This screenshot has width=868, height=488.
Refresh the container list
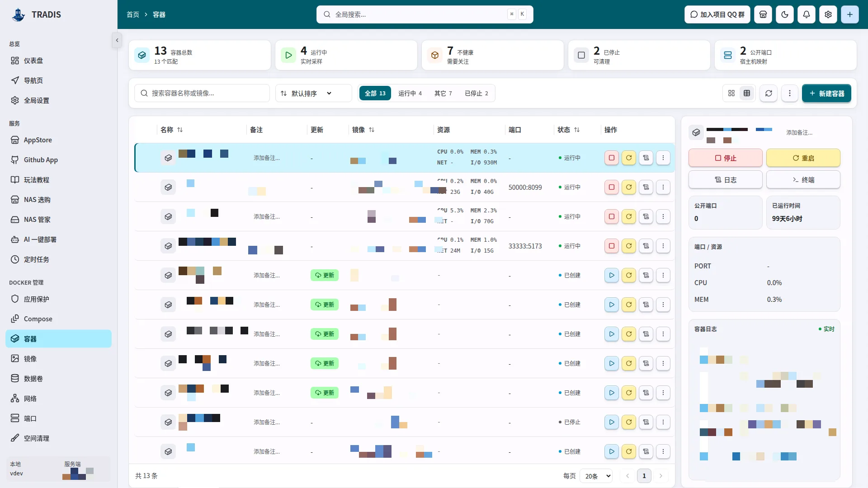(769, 93)
